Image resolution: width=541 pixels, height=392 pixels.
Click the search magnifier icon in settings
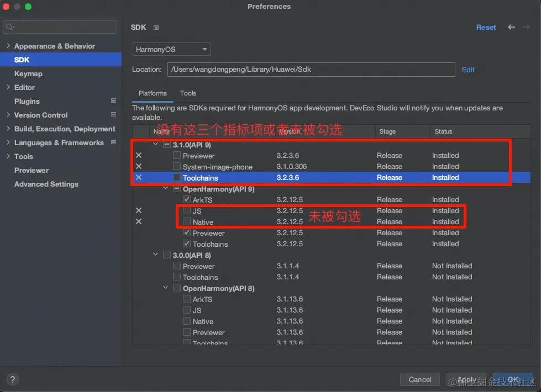tap(10, 27)
